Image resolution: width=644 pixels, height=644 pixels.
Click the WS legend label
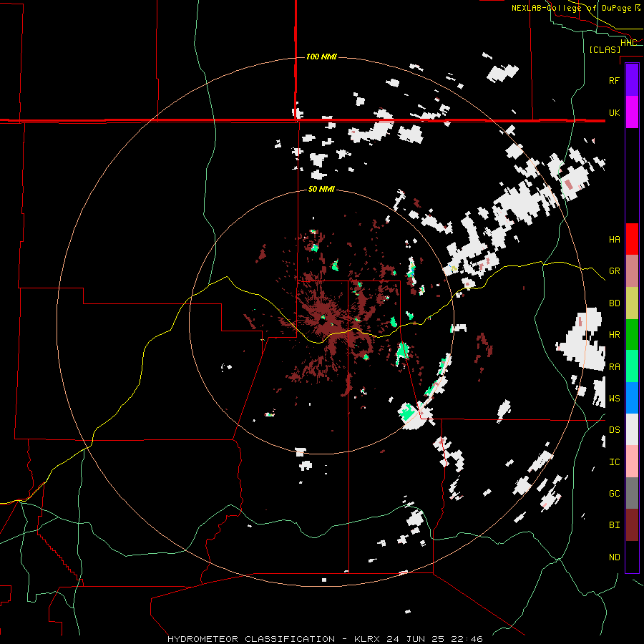tap(614, 398)
